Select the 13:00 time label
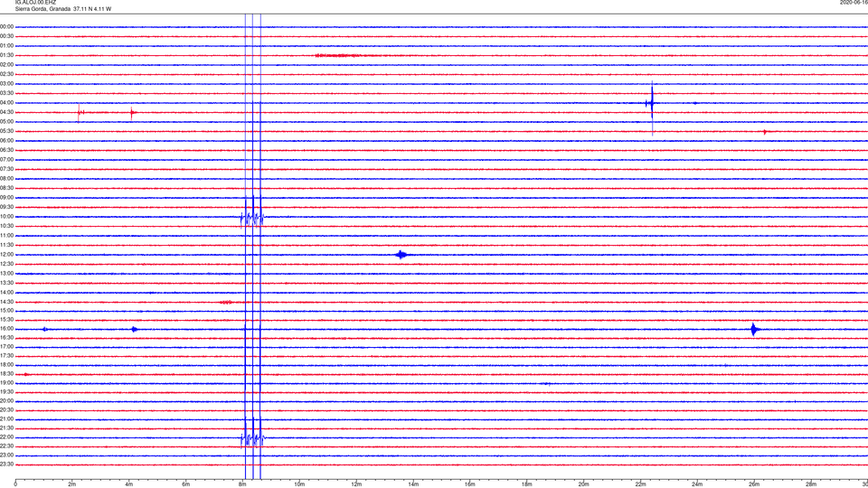868x488 pixels. tap(7, 273)
